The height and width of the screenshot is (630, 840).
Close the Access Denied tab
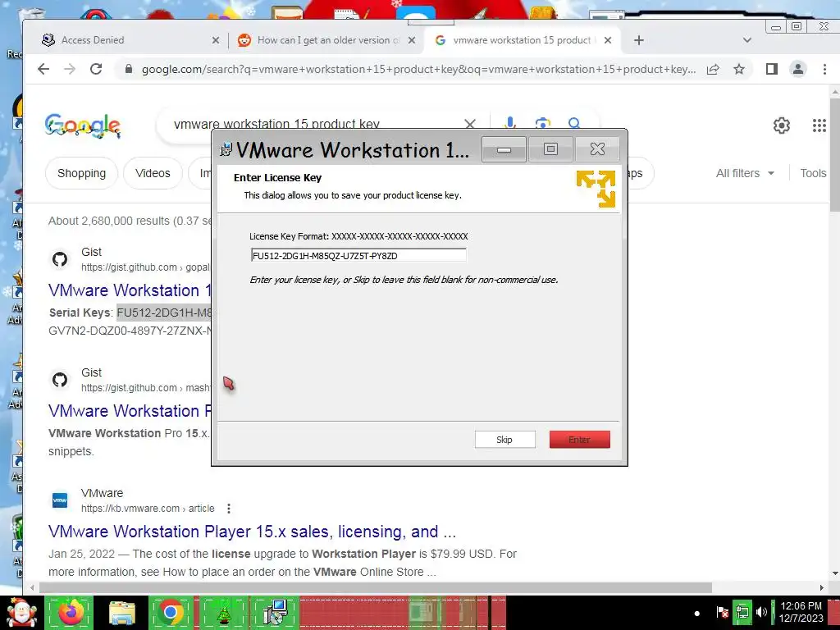point(216,40)
